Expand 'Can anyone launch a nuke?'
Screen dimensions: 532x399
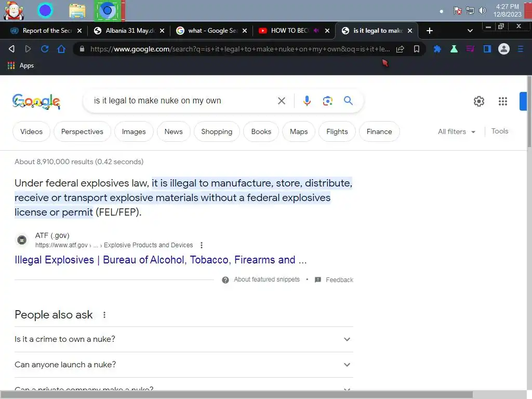click(184, 365)
